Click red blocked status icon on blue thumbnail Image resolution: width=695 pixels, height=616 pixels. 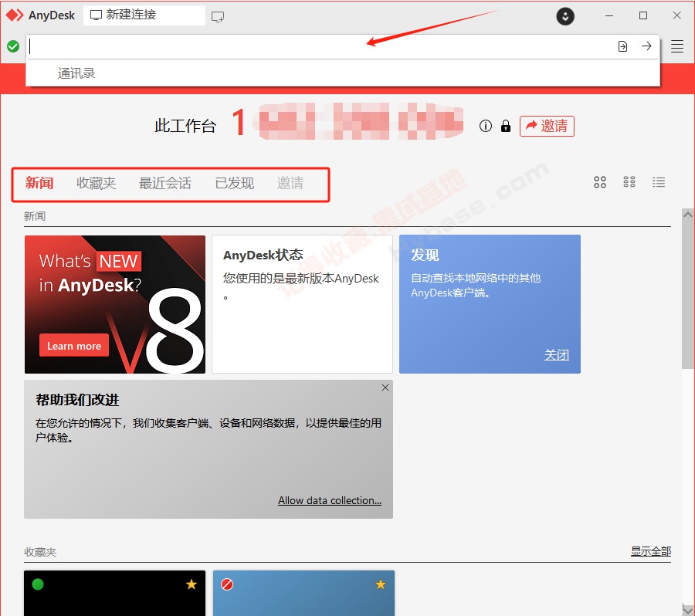[227, 584]
